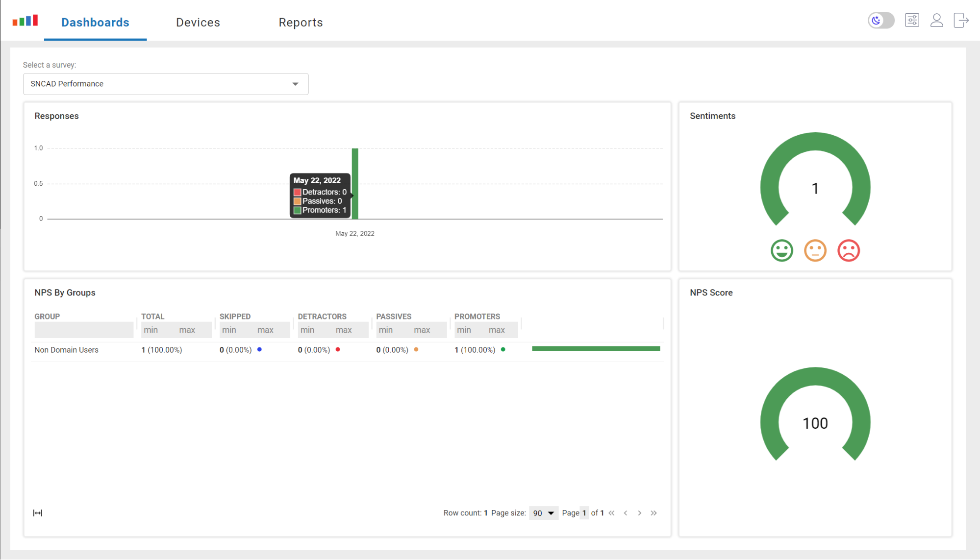Viewport: 980px width, 560px height.
Task: Click the Promoters min filter field
Action: 470,330
